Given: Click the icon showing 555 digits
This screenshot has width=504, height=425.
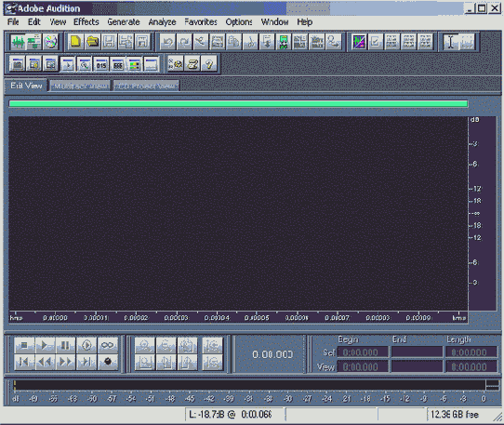Looking at the screenshot, I should (118, 64).
